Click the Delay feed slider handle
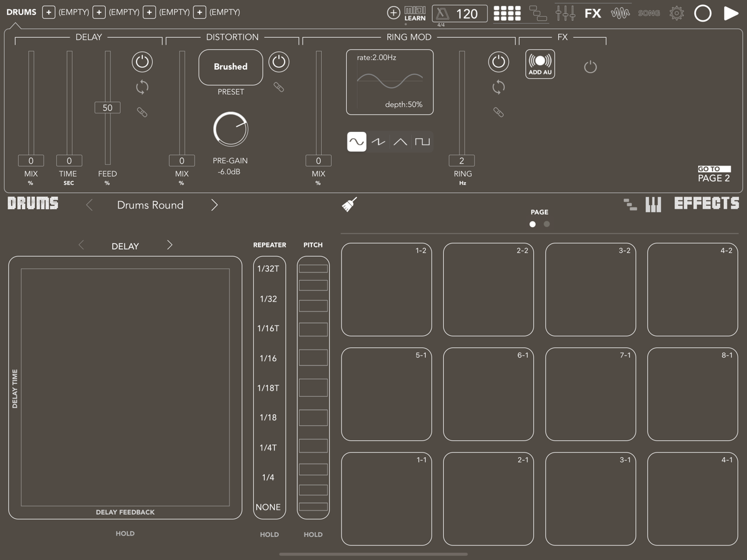The height and width of the screenshot is (560, 747). point(107,107)
